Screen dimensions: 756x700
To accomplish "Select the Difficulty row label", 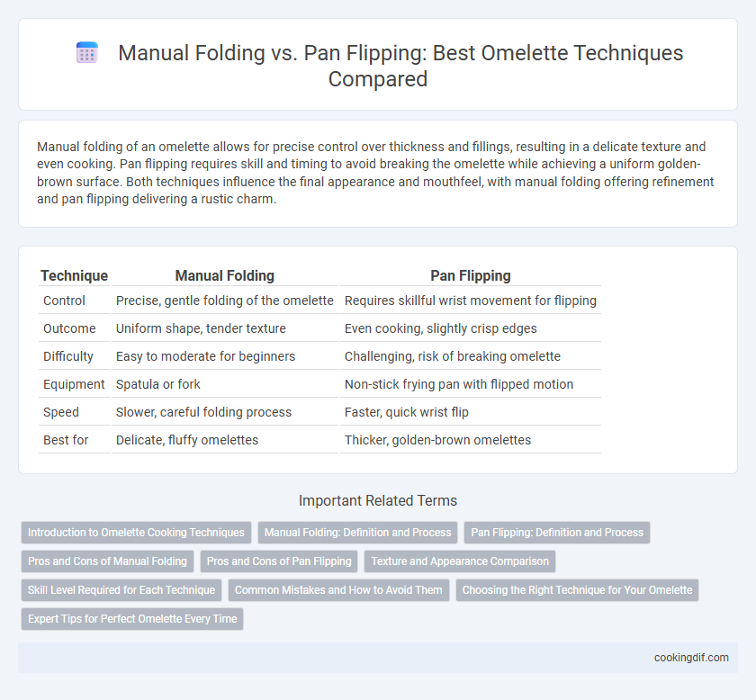I will coord(68,356).
